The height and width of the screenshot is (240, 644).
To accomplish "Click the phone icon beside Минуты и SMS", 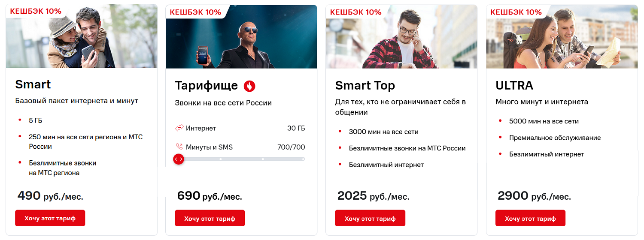I will click(179, 147).
